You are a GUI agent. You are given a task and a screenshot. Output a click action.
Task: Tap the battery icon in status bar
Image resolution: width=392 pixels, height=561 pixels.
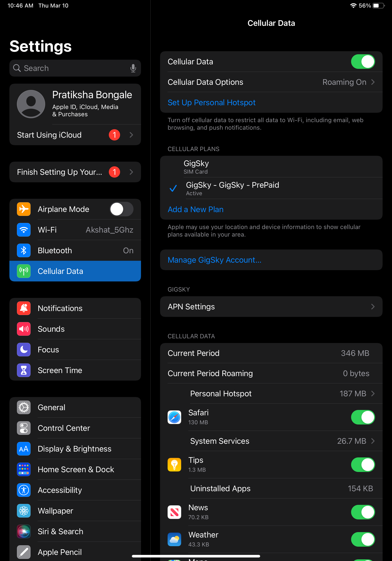(x=379, y=5)
